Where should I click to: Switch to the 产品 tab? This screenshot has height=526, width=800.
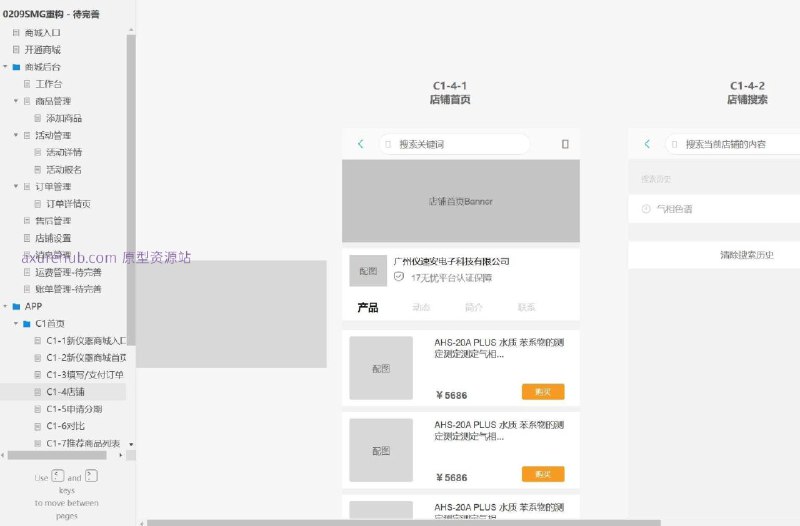tap(368, 308)
